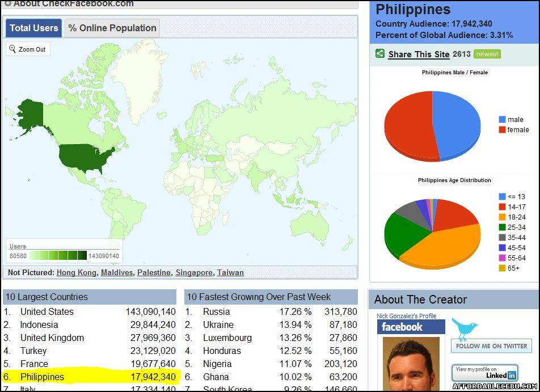Click the Percent of Global Audience: 3.31% text
540x392 pixels.
tap(444, 35)
